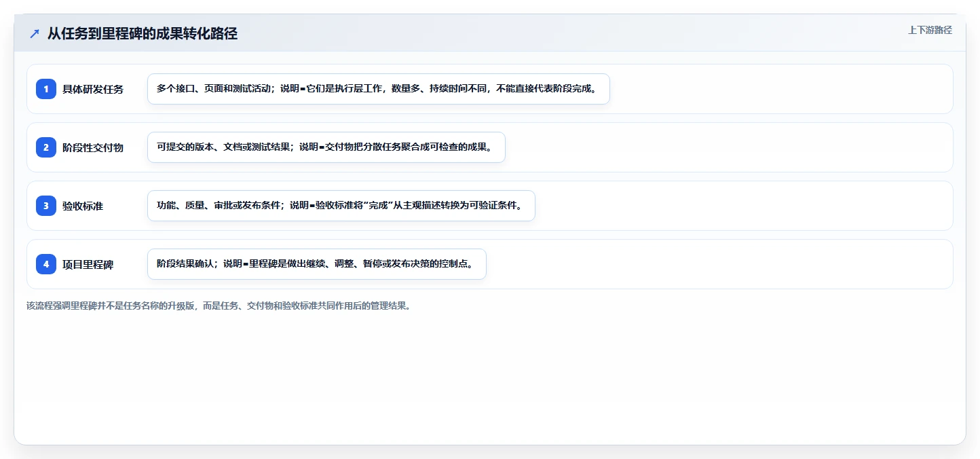
Task: Select step number 1 badge
Action: (x=46, y=89)
